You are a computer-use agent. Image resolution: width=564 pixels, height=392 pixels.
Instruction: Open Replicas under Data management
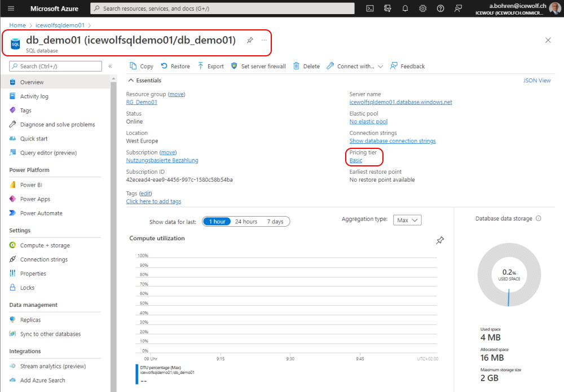(x=55, y=320)
